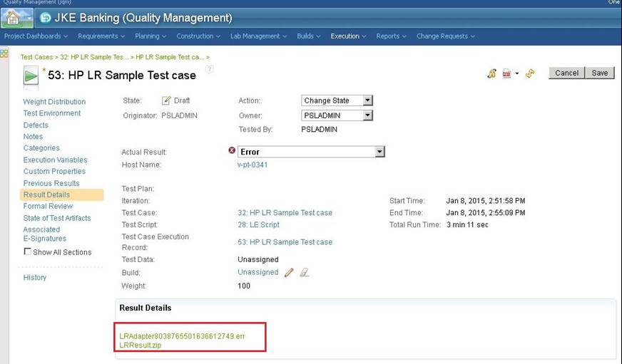The width and height of the screenshot is (622, 364).
Task: Click Total Run Time value 3 min 11 sec
Action: pyautogui.click(x=467, y=224)
